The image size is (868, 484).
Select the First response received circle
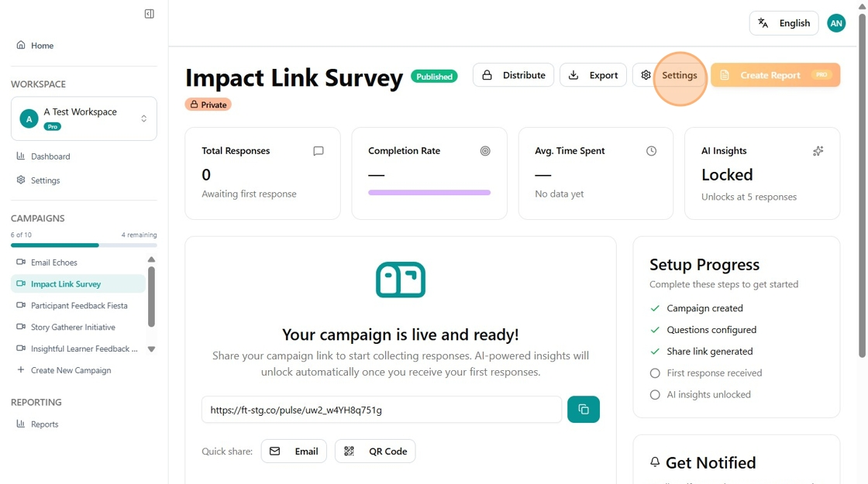(655, 373)
